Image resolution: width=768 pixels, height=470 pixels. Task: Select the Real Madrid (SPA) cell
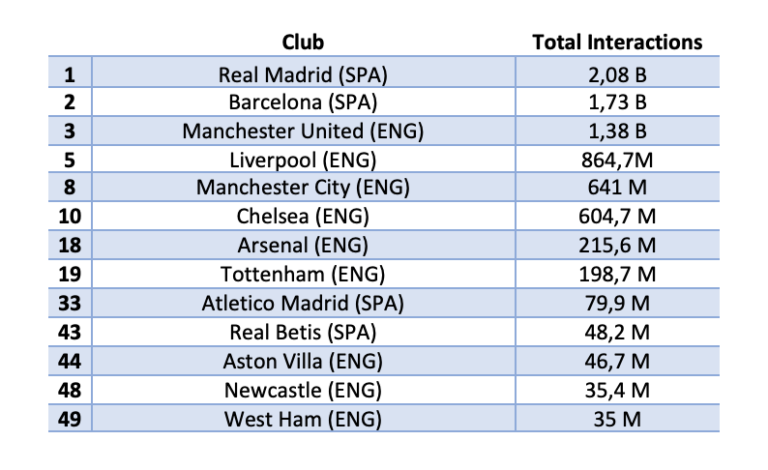(x=303, y=74)
